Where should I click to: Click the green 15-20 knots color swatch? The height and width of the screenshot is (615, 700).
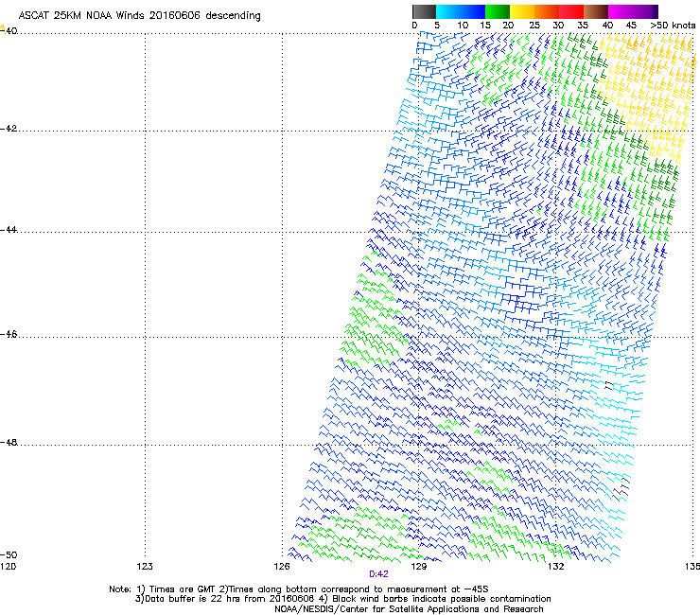[498, 11]
